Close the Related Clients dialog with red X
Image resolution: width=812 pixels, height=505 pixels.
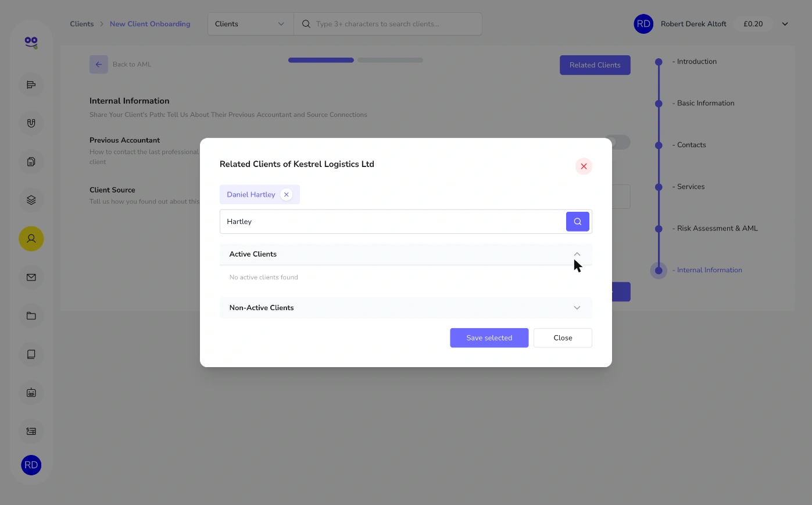(584, 166)
